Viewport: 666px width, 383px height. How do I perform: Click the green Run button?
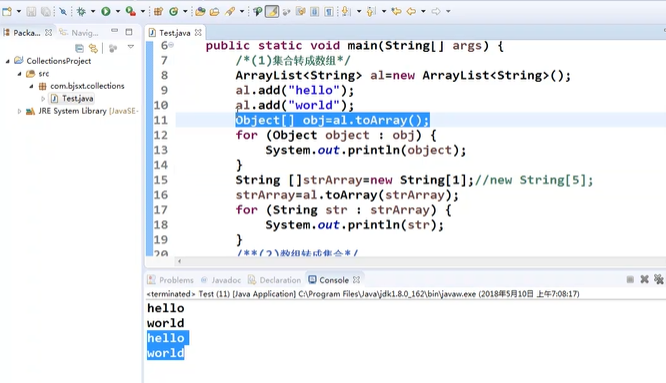(x=106, y=11)
